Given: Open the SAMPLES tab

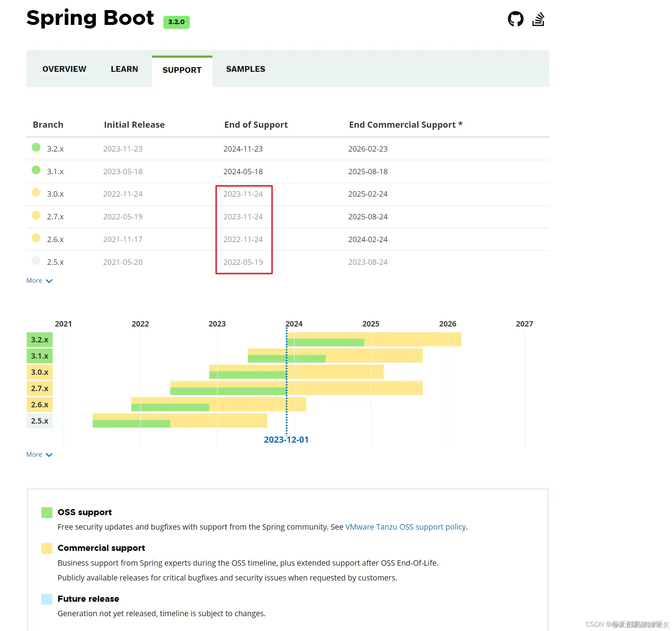Looking at the screenshot, I should coord(246,69).
